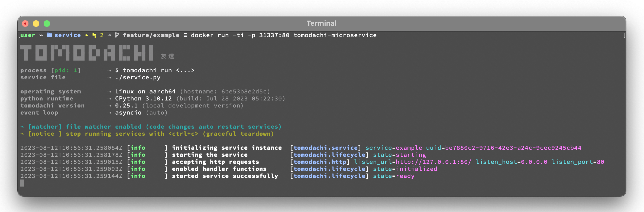Click '[tomodachi.http]' logger name
The height and width of the screenshot is (212, 644).
(x=320, y=162)
